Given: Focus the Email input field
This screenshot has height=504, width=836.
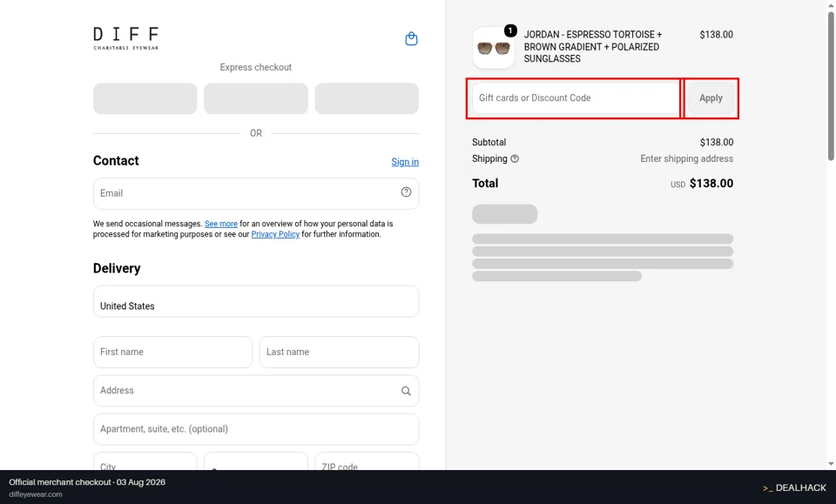Looking at the screenshot, I should click(256, 193).
